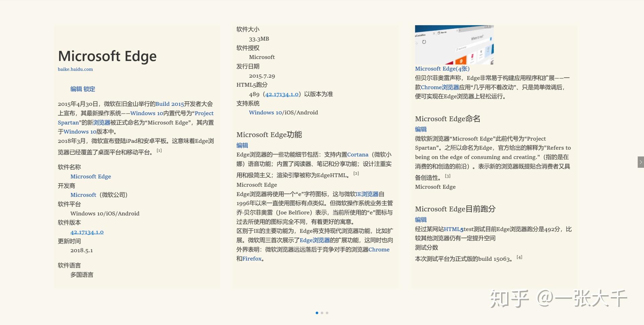Click Microsoft value under 软件授权
This screenshot has width=644, height=325.
coord(262,57)
